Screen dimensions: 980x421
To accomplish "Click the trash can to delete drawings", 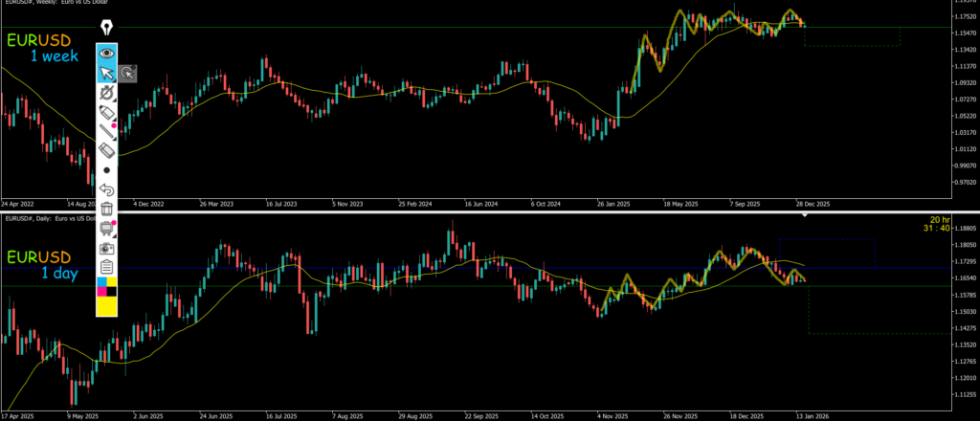I will click(106, 209).
